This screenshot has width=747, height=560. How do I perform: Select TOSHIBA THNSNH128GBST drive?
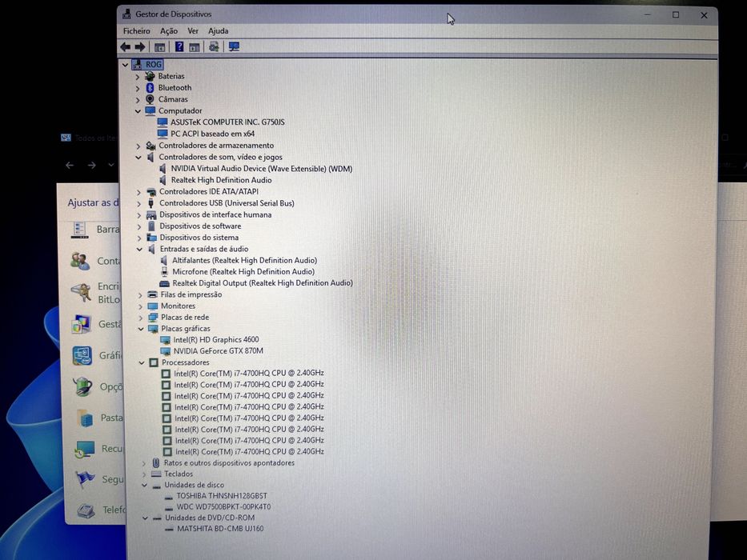tap(222, 496)
